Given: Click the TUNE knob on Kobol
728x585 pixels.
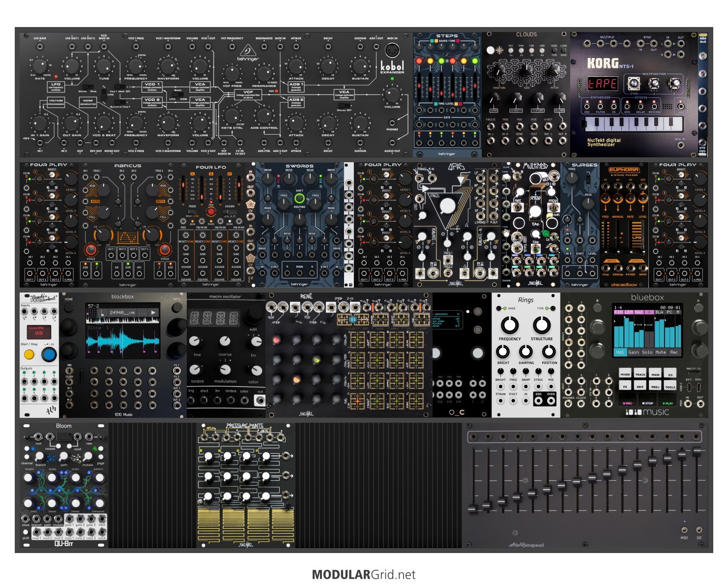Looking at the screenshot, I should pyautogui.click(x=104, y=66).
